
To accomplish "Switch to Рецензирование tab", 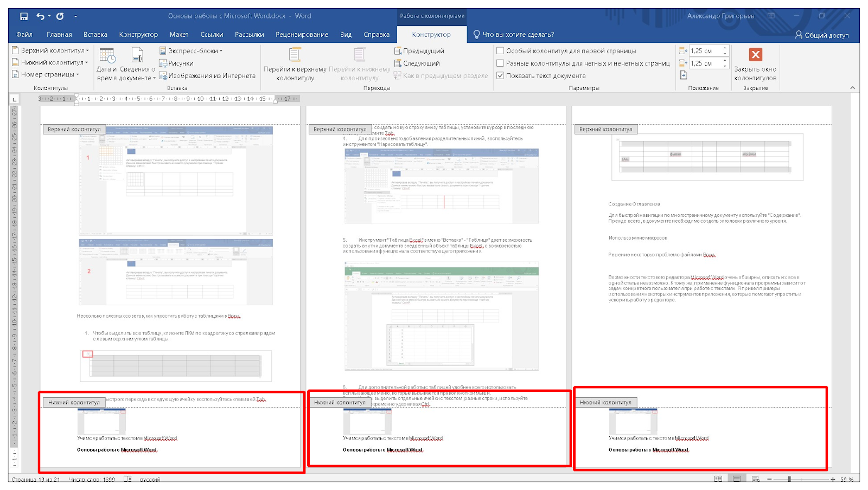I will click(302, 35).
